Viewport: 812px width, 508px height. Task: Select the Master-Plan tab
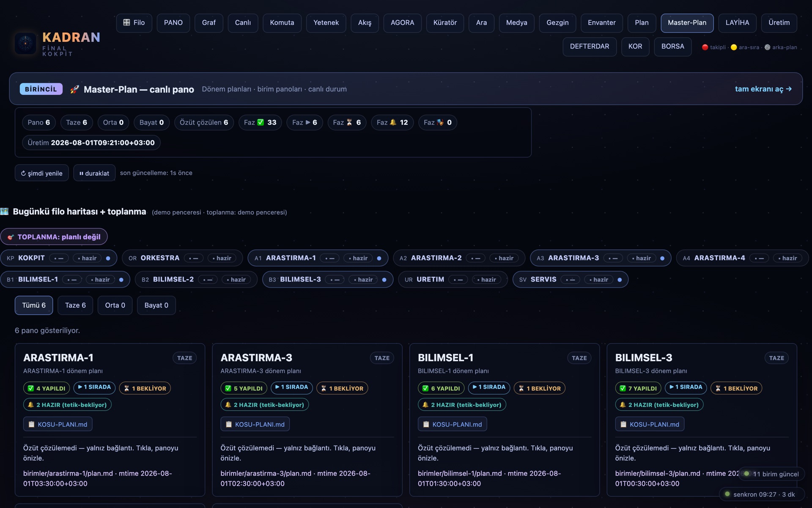[x=687, y=23]
